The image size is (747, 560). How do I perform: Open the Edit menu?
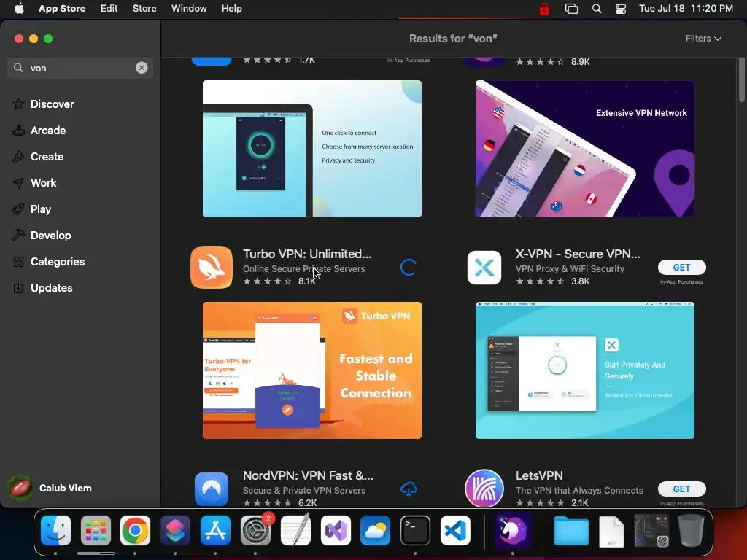click(x=109, y=9)
